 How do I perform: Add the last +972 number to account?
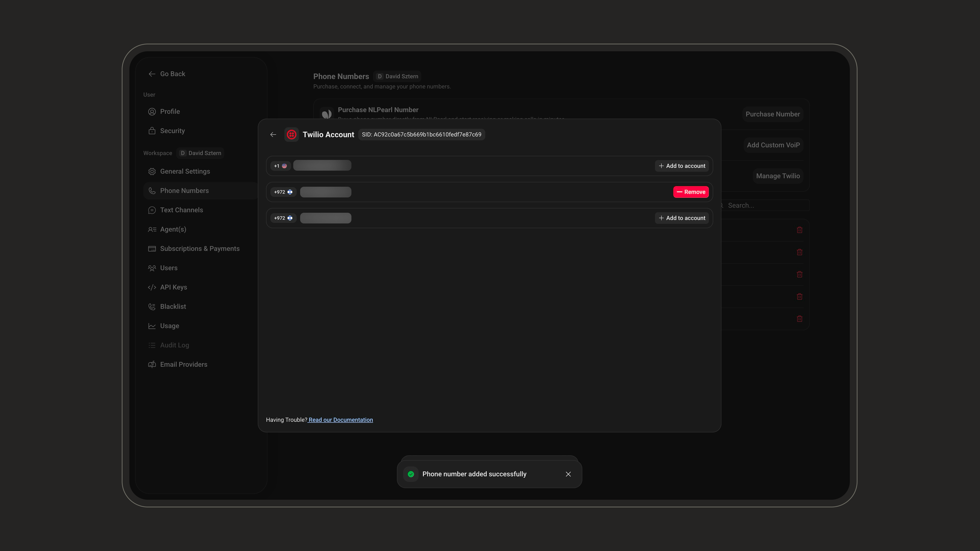click(682, 218)
